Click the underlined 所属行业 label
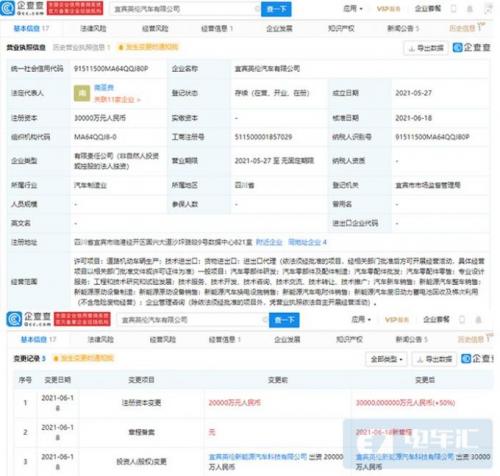 [x=24, y=185]
